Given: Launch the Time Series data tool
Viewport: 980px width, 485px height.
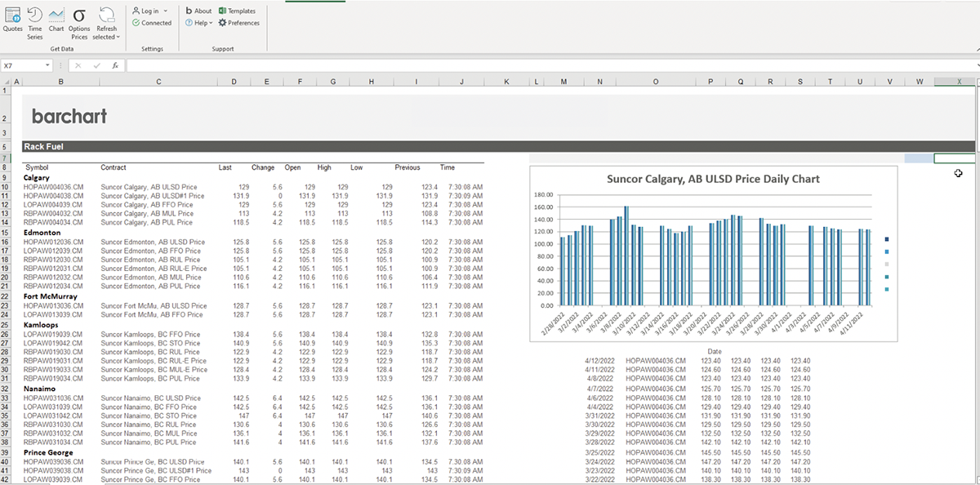Looking at the screenshot, I should tap(35, 22).
